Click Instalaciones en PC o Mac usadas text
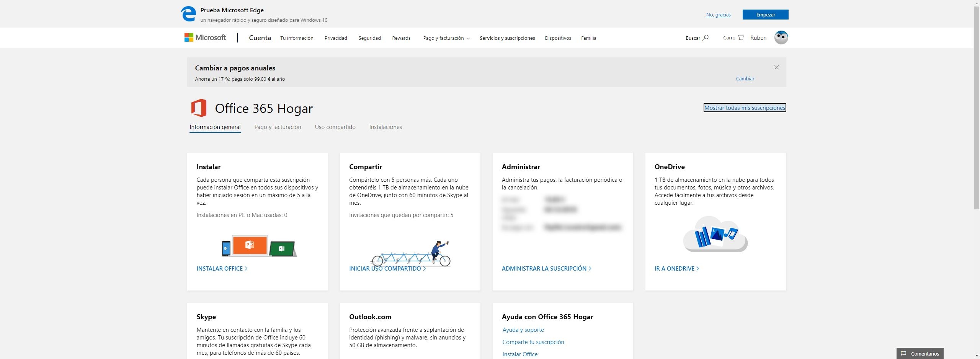The width and height of the screenshot is (980, 359). 242,215
